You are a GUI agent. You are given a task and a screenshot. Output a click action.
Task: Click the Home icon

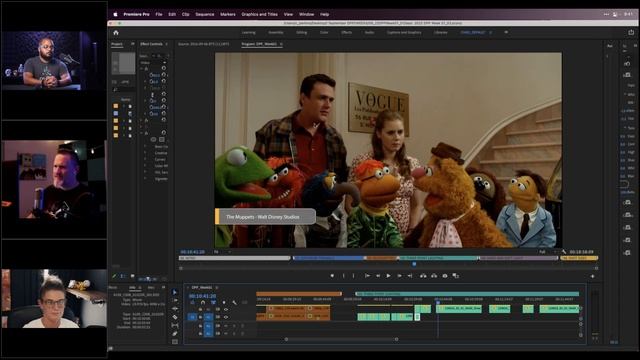pyautogui.click(x=116, y=33)
